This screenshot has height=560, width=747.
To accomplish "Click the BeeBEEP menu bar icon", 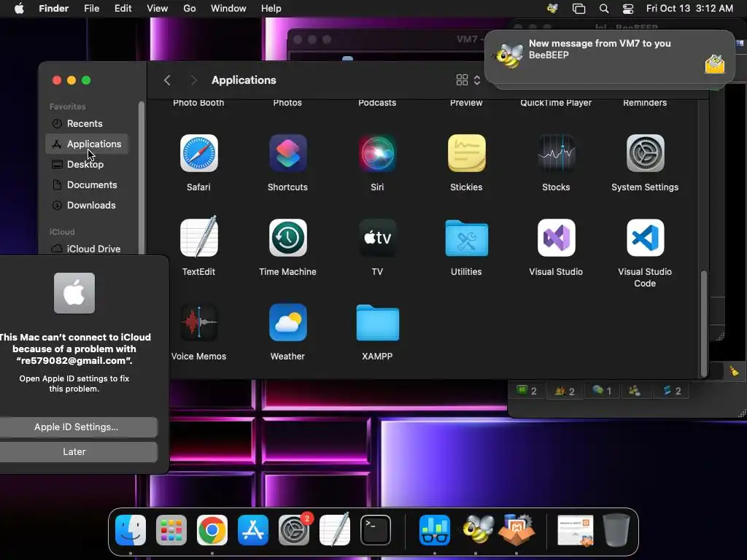I will 553,9.
